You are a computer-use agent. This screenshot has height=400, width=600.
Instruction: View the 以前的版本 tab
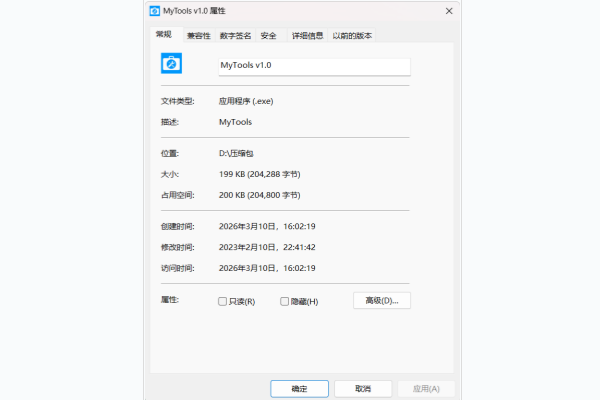coord(352,36)
